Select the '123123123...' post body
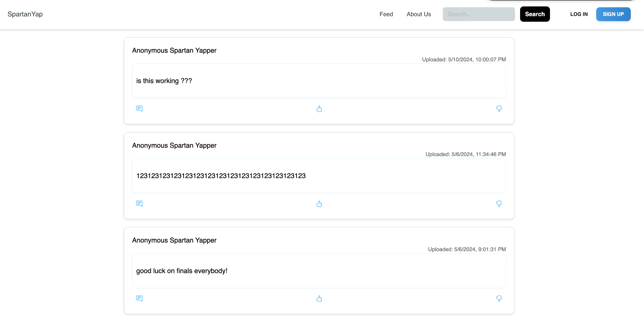 [x=221, y=176]
